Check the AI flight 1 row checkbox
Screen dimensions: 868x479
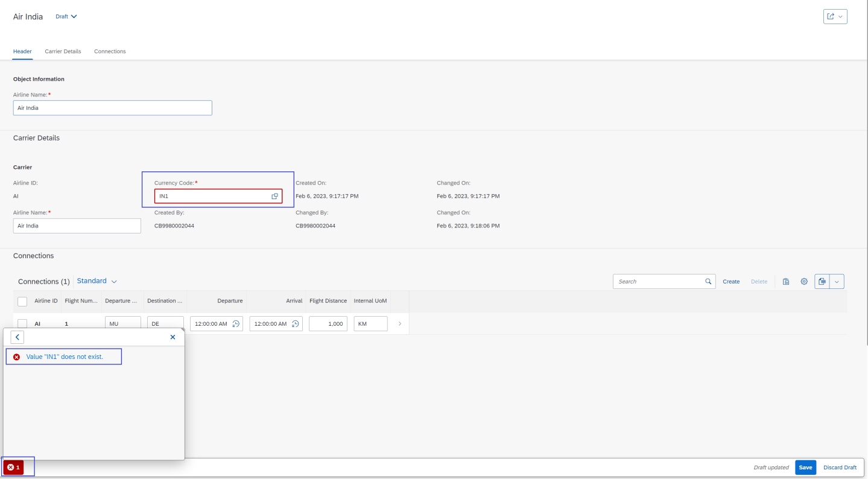(x=22, y=324)
